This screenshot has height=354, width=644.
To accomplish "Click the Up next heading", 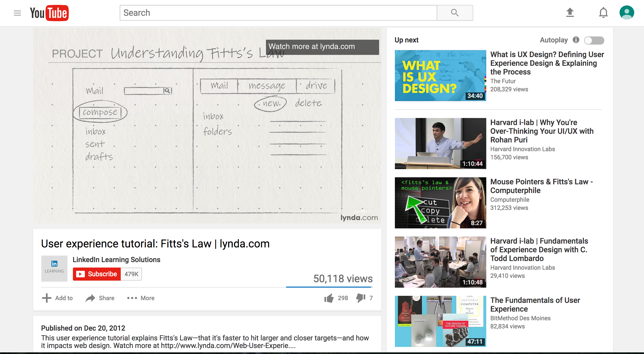I will (406, 40).
